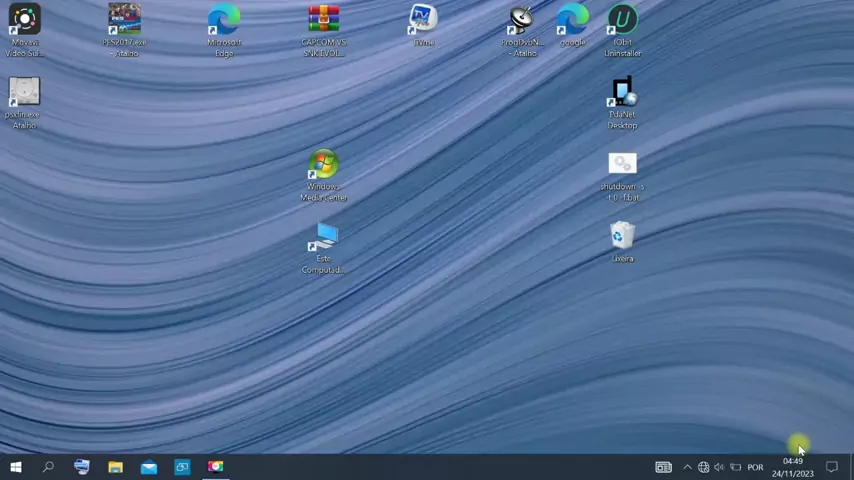Viewport: 854px width, 480px height.
Task: Select the IObit Uninstaller desktop icon
Action: pos(622,20)
